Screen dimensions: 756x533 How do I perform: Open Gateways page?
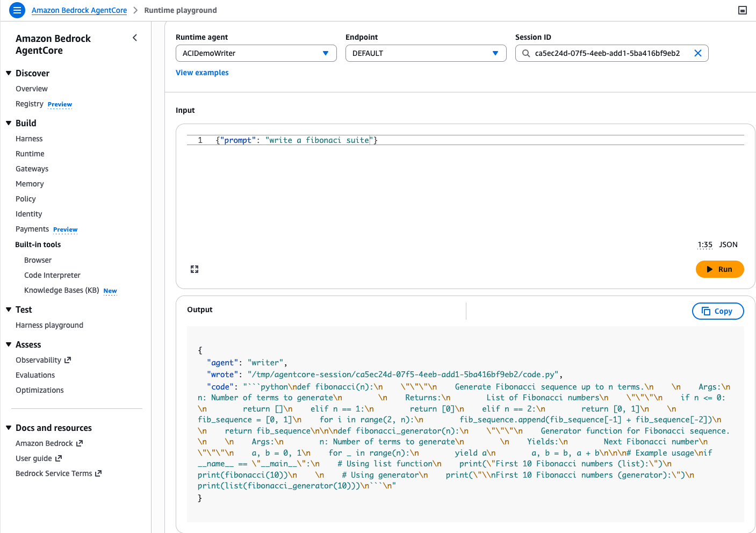coord(32,169)
